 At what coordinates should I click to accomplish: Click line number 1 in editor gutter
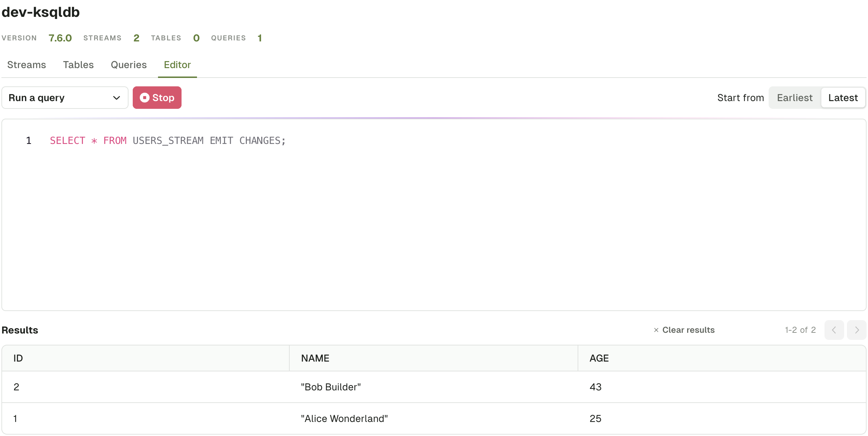click(x=29, y=141)
